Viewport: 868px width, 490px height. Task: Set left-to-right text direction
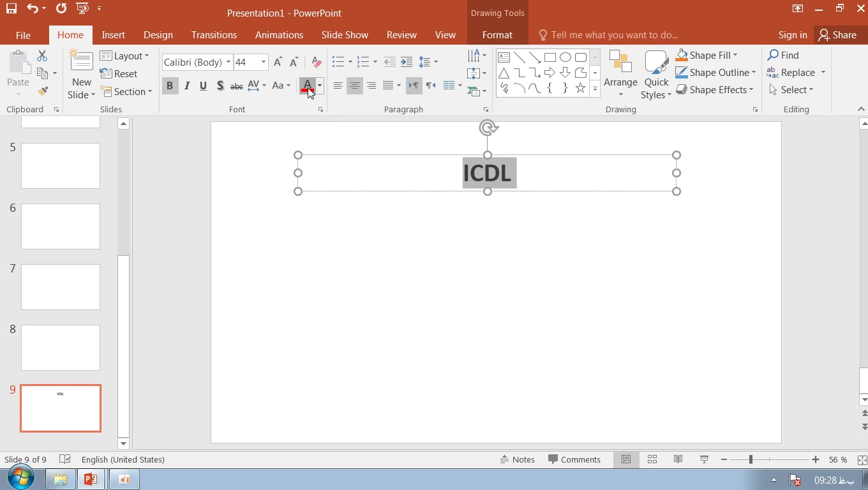pyautogui.click(x=414, y=85)
